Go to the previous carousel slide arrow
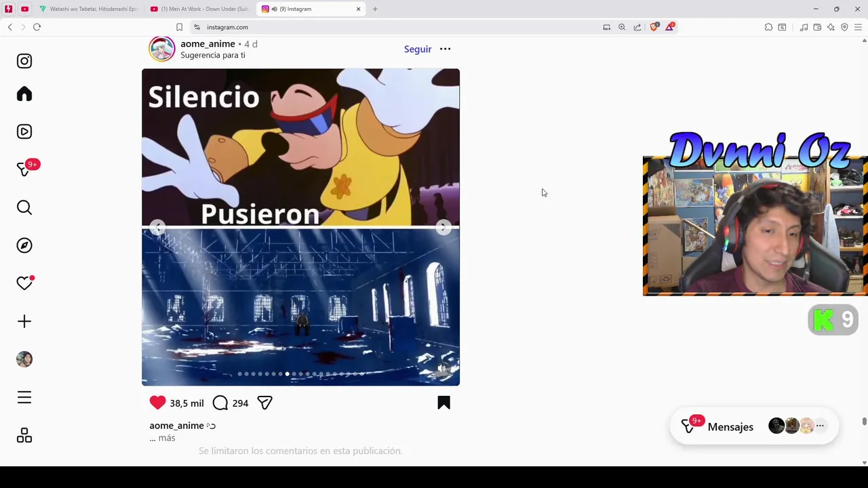This screenshot has height=488, width=868. tap(157, 228)
